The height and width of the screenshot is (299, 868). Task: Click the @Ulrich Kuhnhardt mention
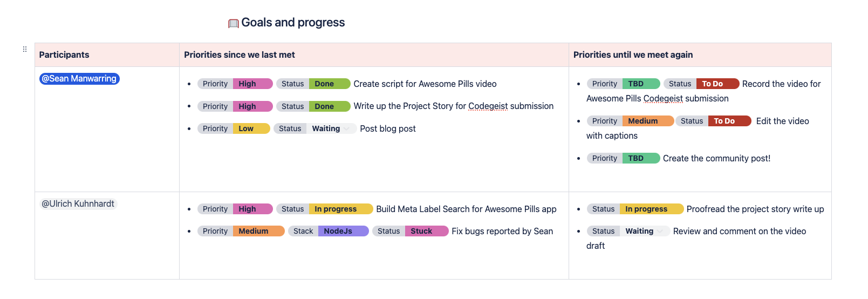[78, 204]
